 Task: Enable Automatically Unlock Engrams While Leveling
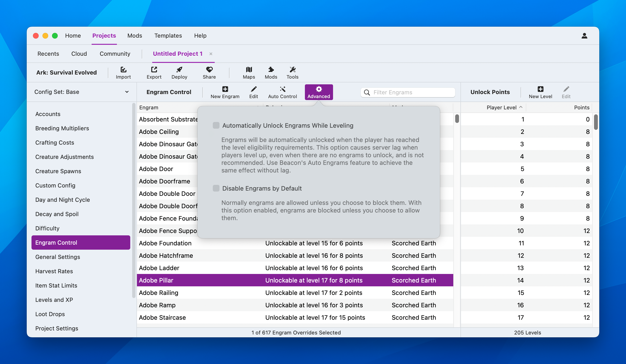tap(216, 125)
